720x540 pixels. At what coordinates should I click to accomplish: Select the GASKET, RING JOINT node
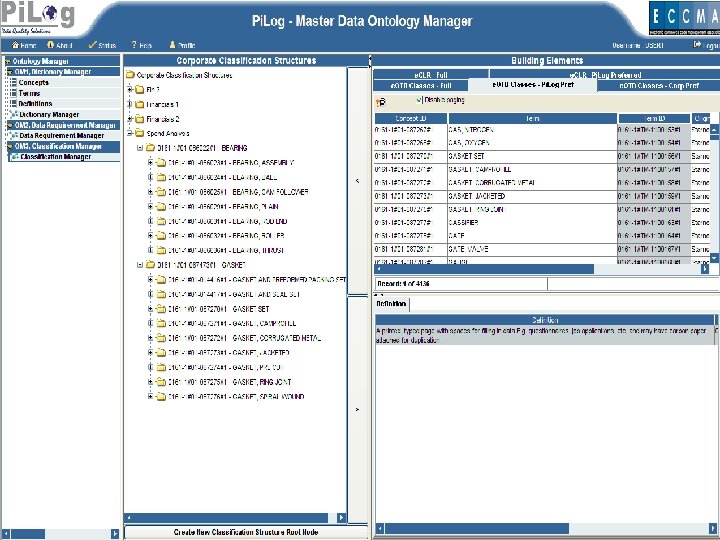coord(230,382)
